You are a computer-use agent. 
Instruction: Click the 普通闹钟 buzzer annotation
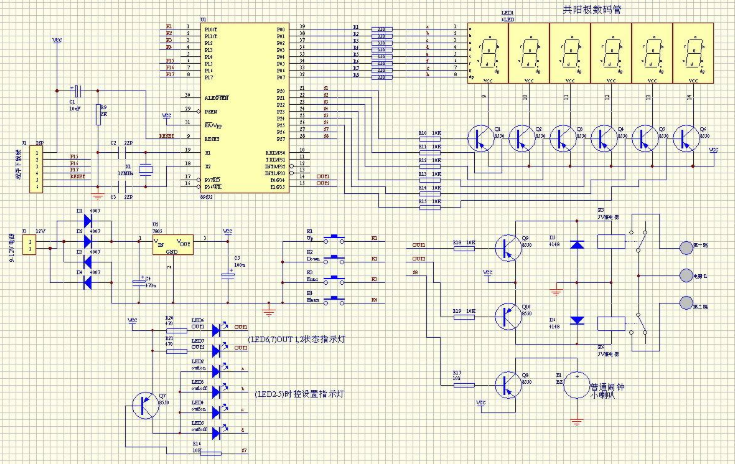[x=607, y=388]
